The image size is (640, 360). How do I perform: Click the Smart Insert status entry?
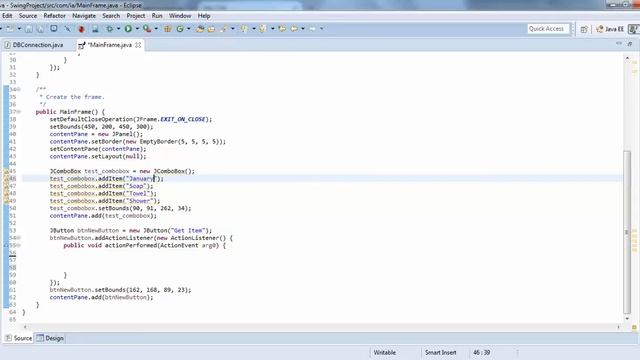[x=440, y=353]
